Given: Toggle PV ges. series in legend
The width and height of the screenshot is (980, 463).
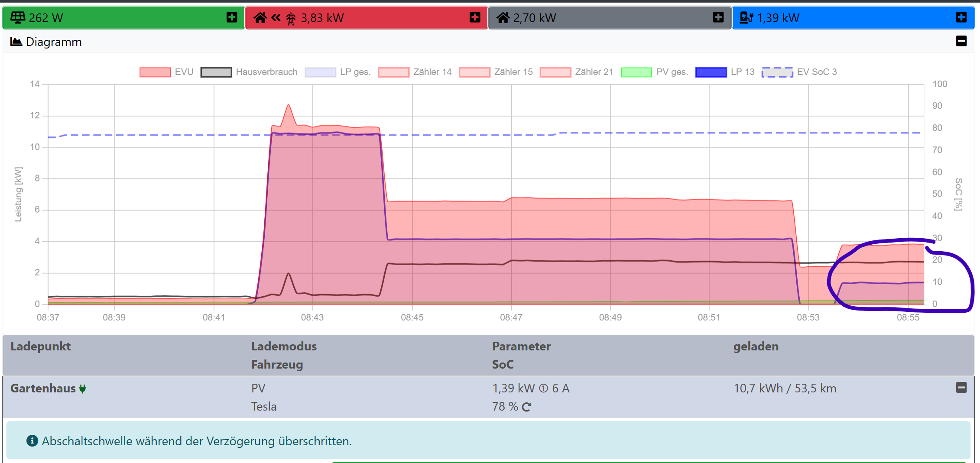Looking at the screenshot, I should [x=655, y=72].
